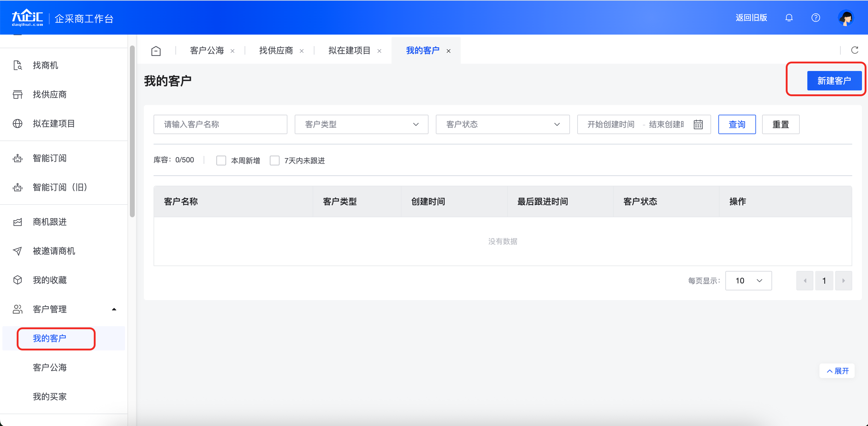Go to the home tab icon
Screen dimensions: 868x426
click(x=156, y=51)
